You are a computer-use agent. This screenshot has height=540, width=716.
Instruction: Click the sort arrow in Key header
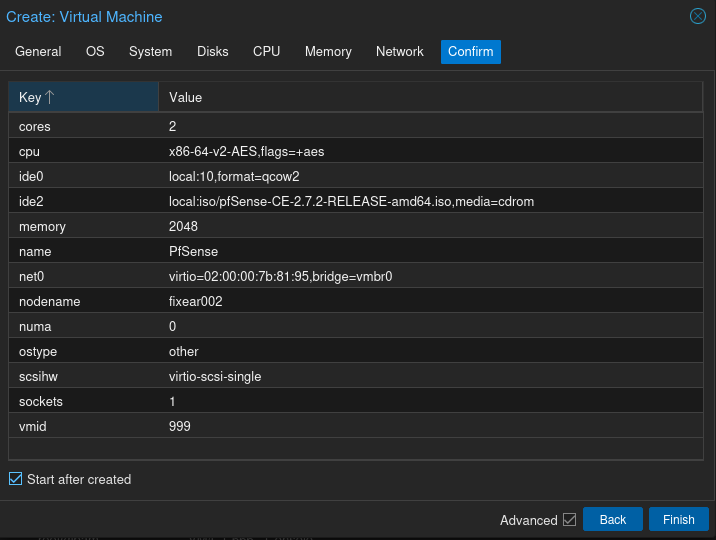coord(50,97)
